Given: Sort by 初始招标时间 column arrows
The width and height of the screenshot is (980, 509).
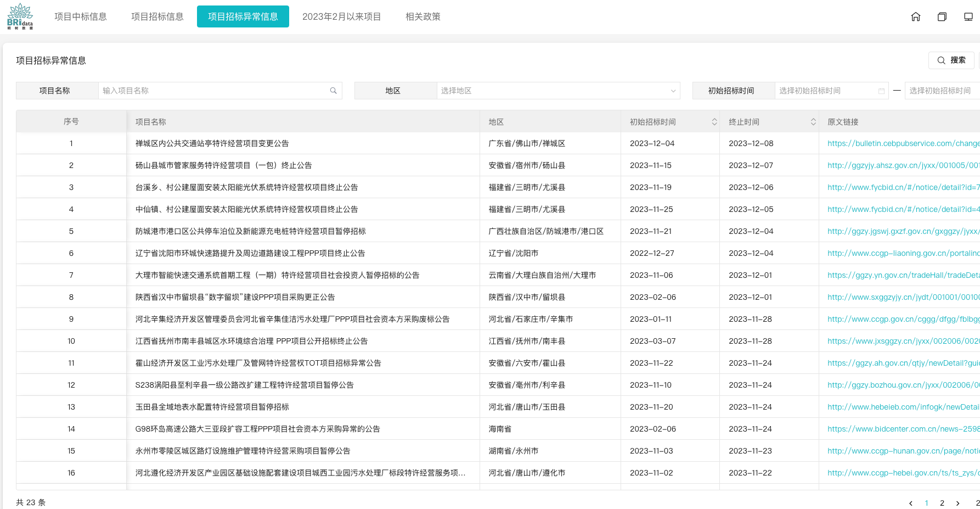Looking at the screenshot, I should [714, 122].
